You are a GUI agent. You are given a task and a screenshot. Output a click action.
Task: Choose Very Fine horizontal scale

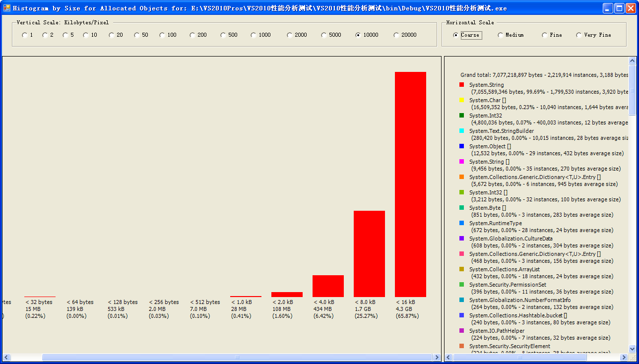(594, 35)
